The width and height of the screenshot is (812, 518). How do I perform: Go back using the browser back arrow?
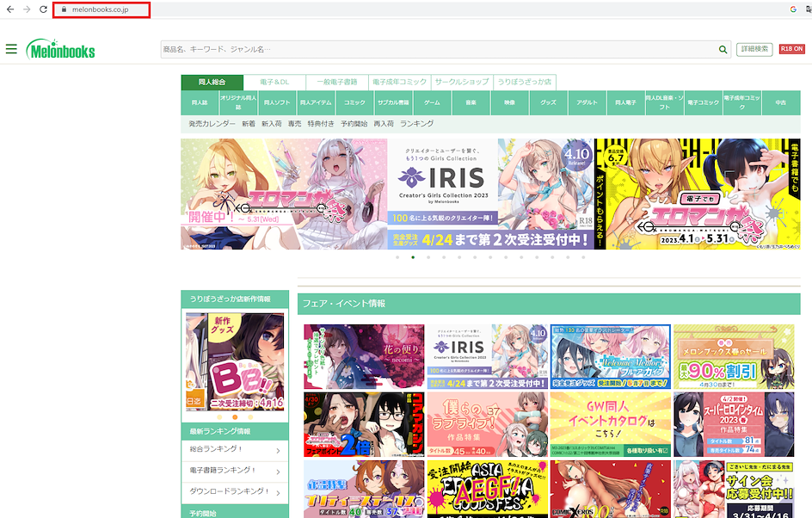pyautogui.click(x=10, y=9)
